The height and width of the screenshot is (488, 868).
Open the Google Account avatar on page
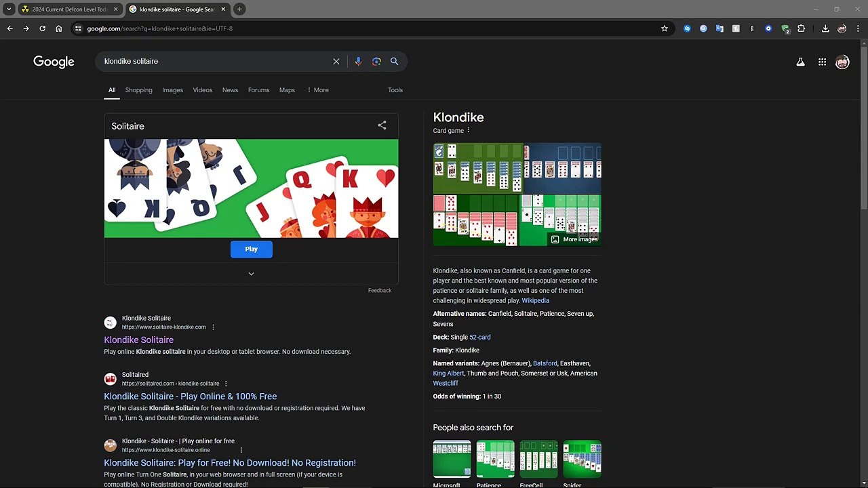click(842, 62)
